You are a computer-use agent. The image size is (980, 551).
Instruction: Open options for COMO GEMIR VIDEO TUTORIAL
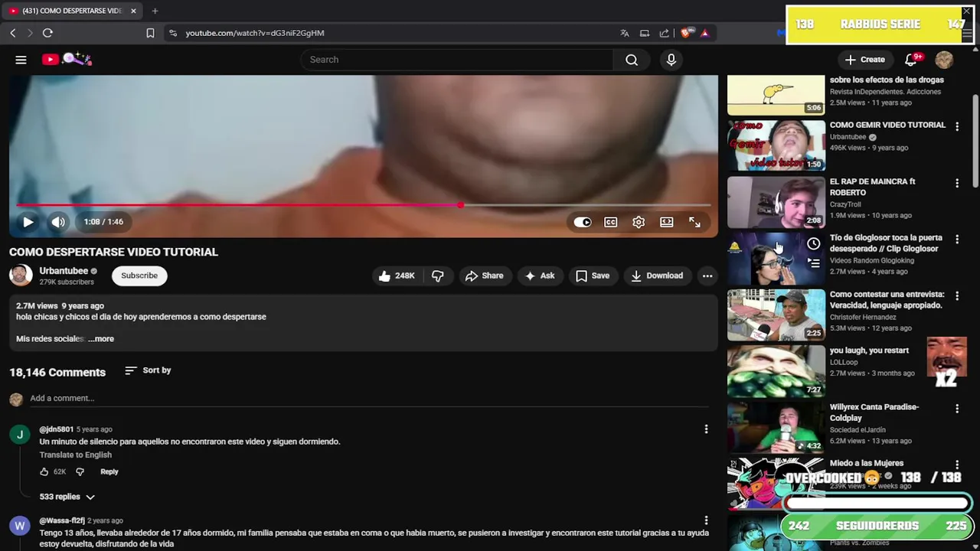tap(957, 126)
